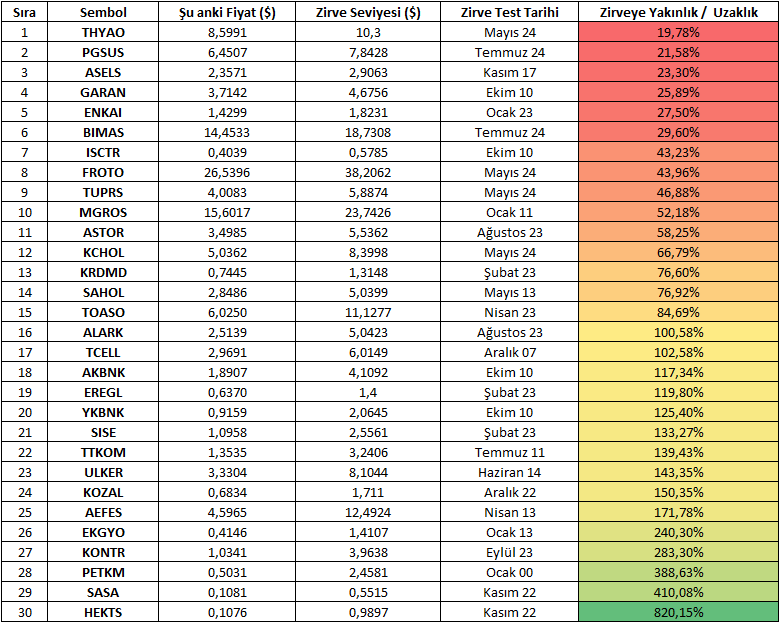Click row number 29 for SASA
This screenshot has width=782, height=624.
24,592
